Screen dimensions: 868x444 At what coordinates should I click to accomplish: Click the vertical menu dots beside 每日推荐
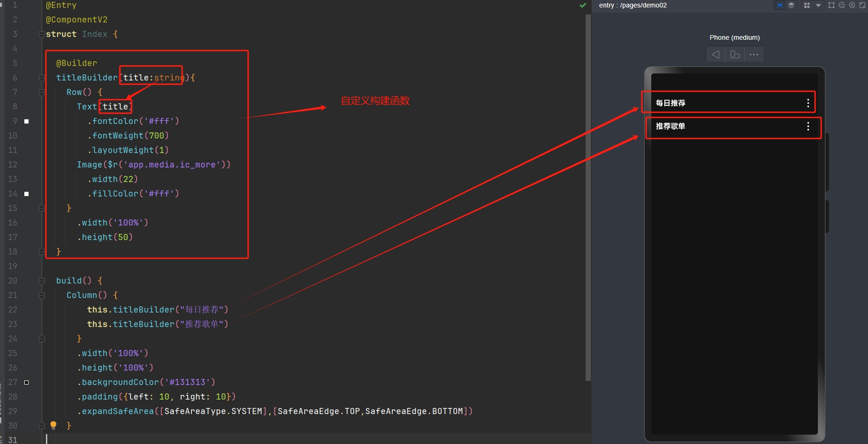[808, 103]
